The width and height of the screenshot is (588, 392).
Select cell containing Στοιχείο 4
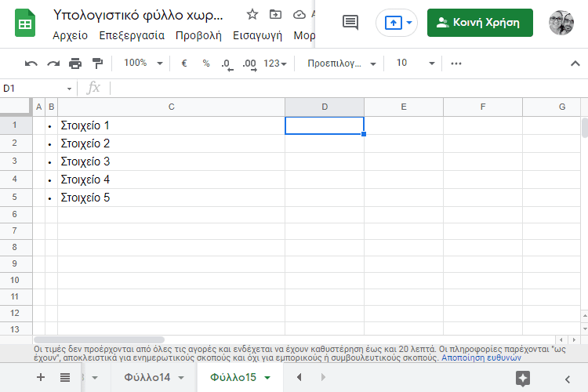172,180
